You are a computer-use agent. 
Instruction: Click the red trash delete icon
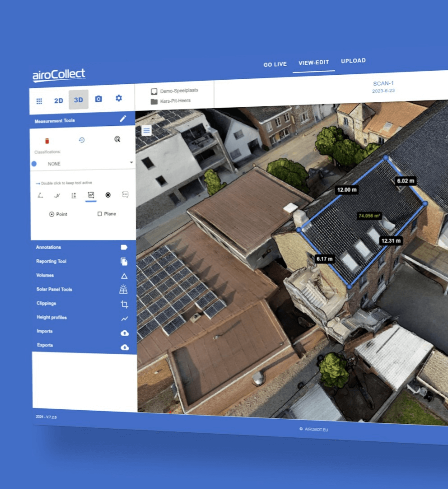coord(47,141)
